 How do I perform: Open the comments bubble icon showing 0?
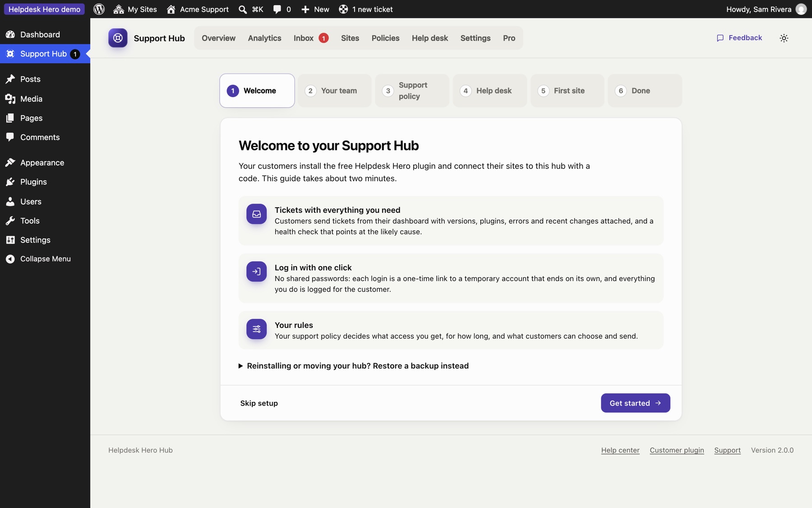tap(282, 9)
